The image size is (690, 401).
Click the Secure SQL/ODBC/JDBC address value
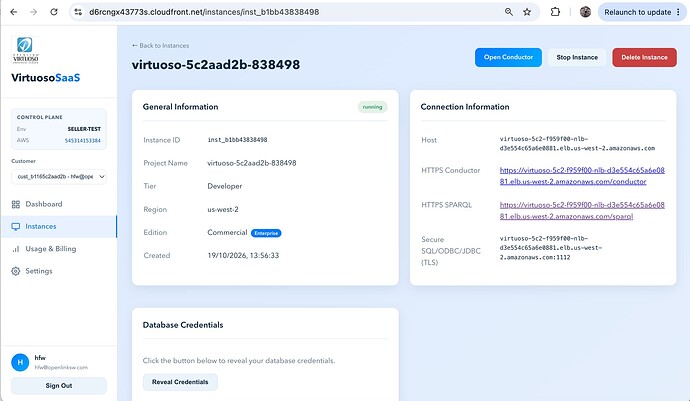point(551,248)
